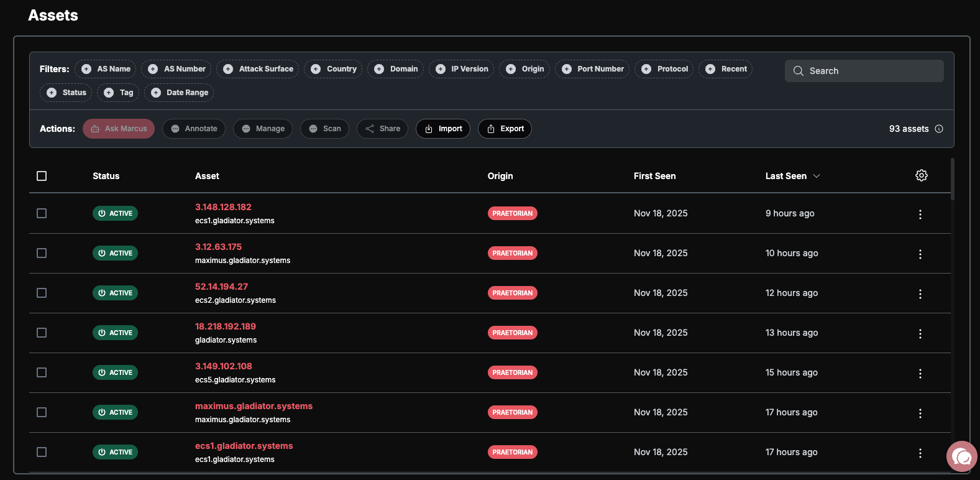Expand the Manage action menu
Image resolution: width=980 pixels, height=480 pixels.
coord(263,129)
